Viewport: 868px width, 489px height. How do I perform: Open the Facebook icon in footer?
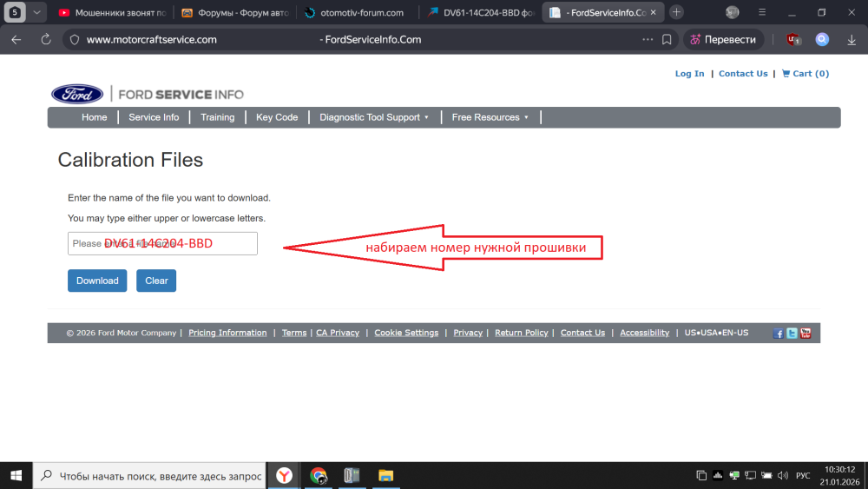pos(779,334)
